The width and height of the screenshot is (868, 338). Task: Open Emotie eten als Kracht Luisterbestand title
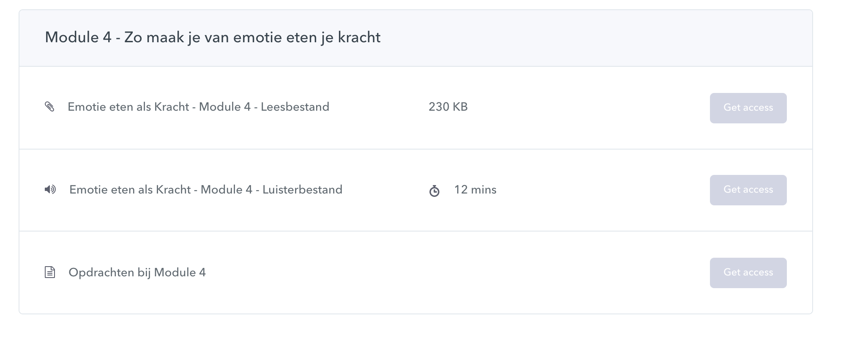click(x=206, y=190)
